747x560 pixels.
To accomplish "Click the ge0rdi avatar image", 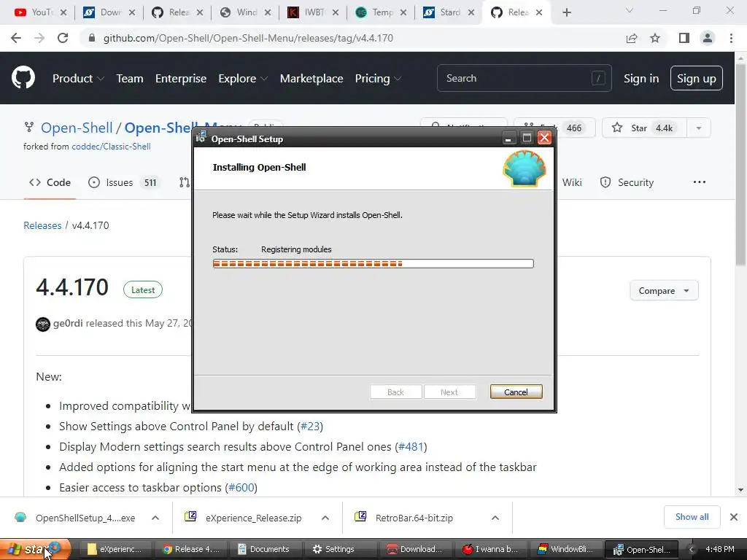I will [43, 324].
